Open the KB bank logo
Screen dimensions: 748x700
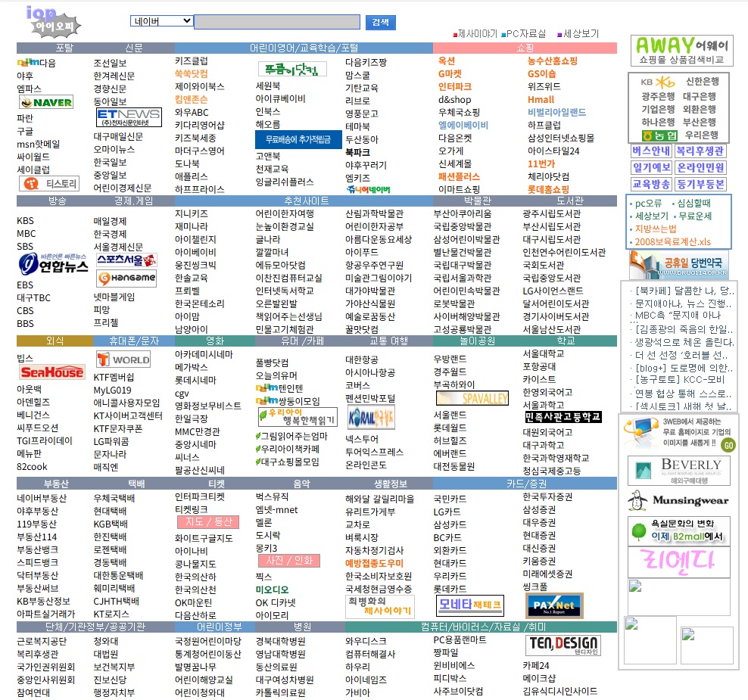657,82
